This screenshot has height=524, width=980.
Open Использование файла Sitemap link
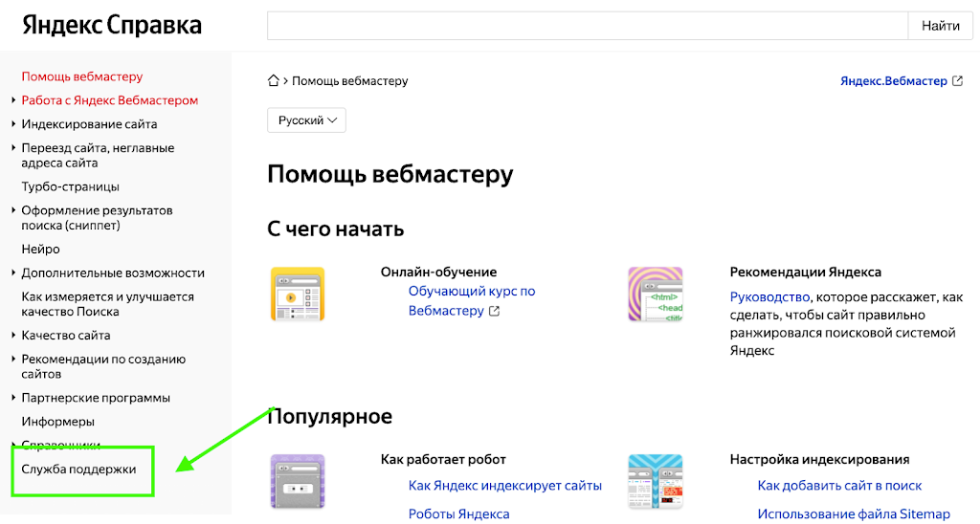[x=854, y=514]
